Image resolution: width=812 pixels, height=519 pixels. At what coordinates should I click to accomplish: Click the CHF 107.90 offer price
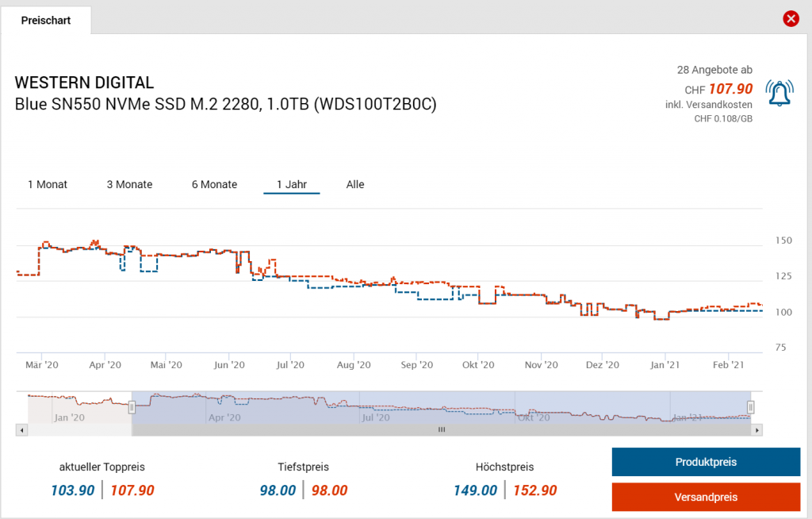[730, 89]
